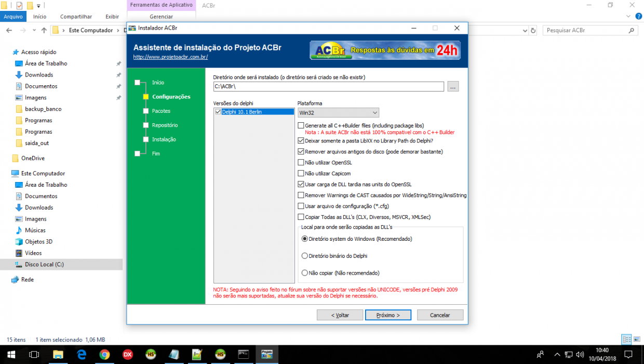Viewport: 644px width, 364px height.
Task: Toggle Usar carga de DLL tardia
Action: click(301, 185)
